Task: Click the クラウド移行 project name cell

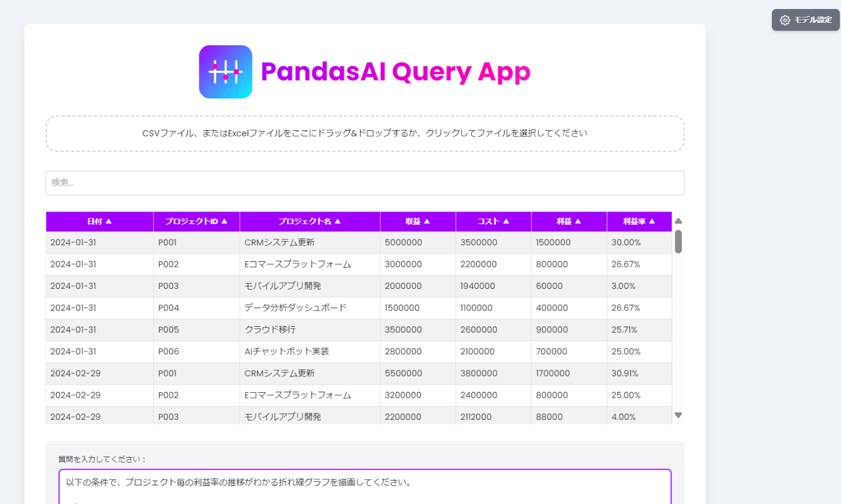Action: tap(310, 330)
